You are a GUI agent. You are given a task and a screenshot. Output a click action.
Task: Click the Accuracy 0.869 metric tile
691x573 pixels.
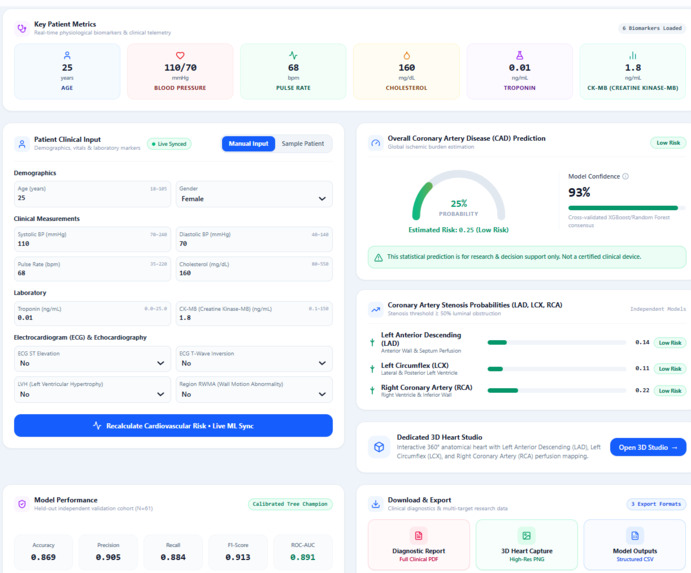(x=43, y=552)
